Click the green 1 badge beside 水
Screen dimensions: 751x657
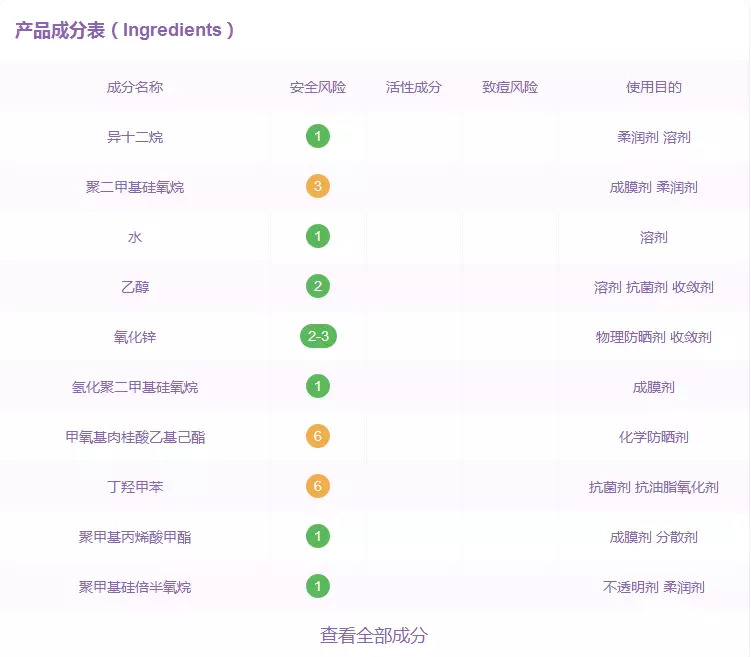tap(318, 236)
